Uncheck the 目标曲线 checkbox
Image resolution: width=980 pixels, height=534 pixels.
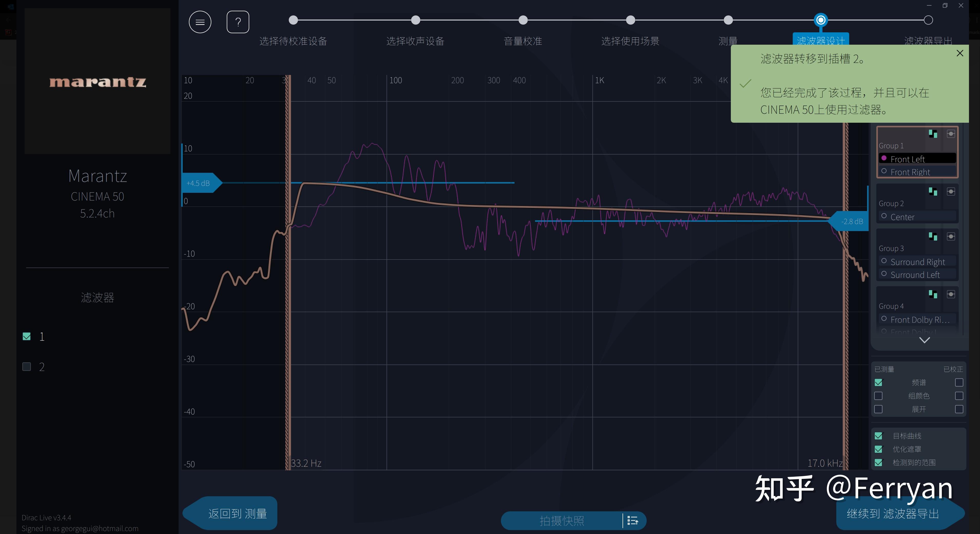click(x=878, y=436)
